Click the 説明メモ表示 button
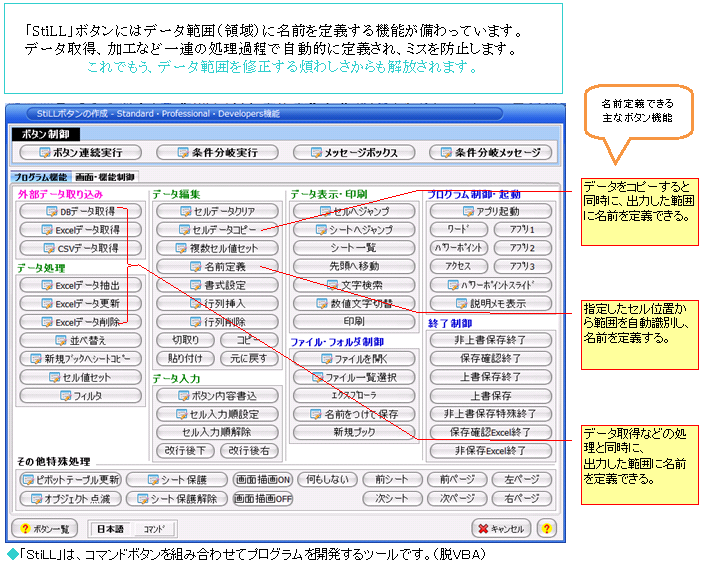 (490, 304)
